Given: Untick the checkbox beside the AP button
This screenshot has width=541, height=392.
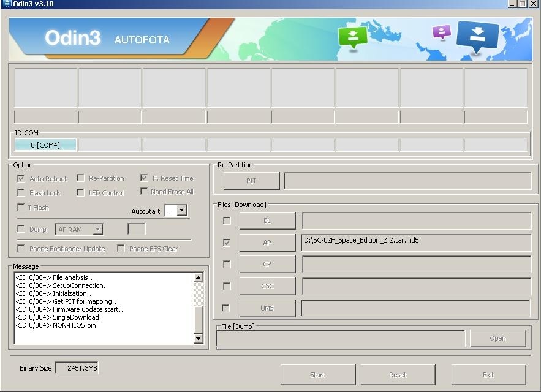Looking at the screenshot, I should 227,243.
